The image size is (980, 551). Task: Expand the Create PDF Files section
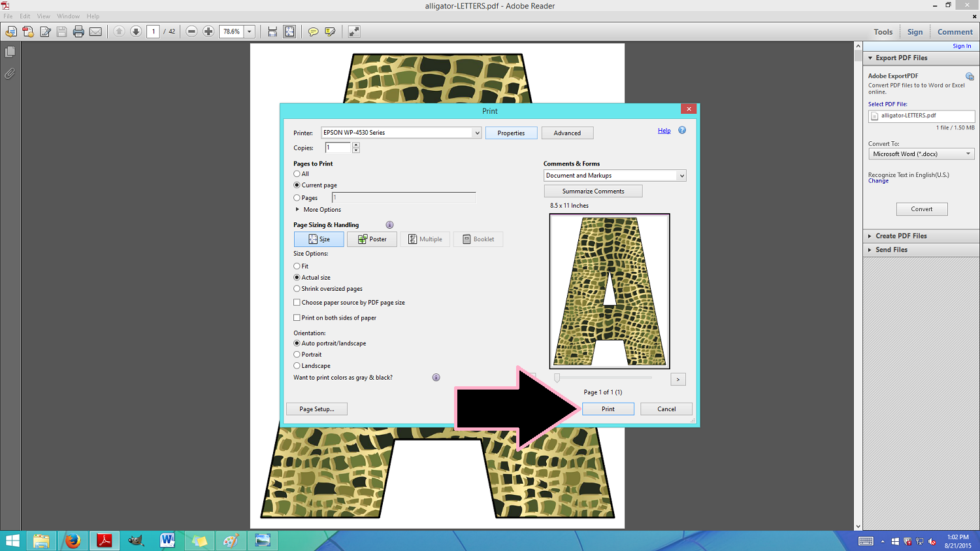click(x=870, y=236)
